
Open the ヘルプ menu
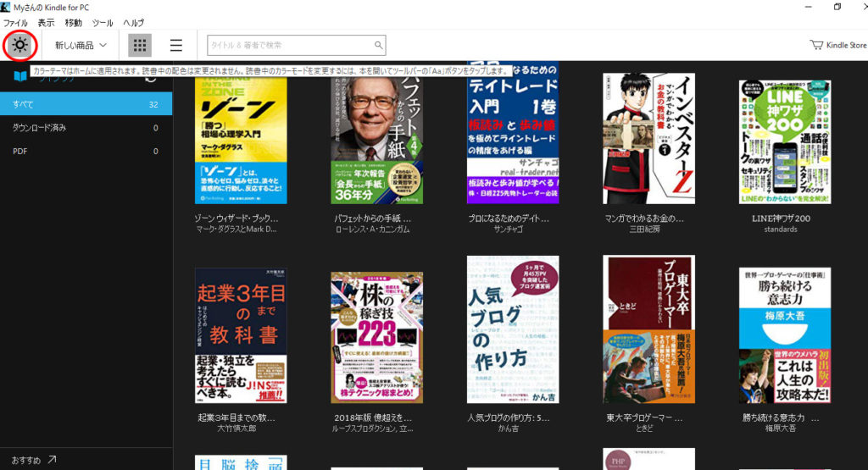133,23
